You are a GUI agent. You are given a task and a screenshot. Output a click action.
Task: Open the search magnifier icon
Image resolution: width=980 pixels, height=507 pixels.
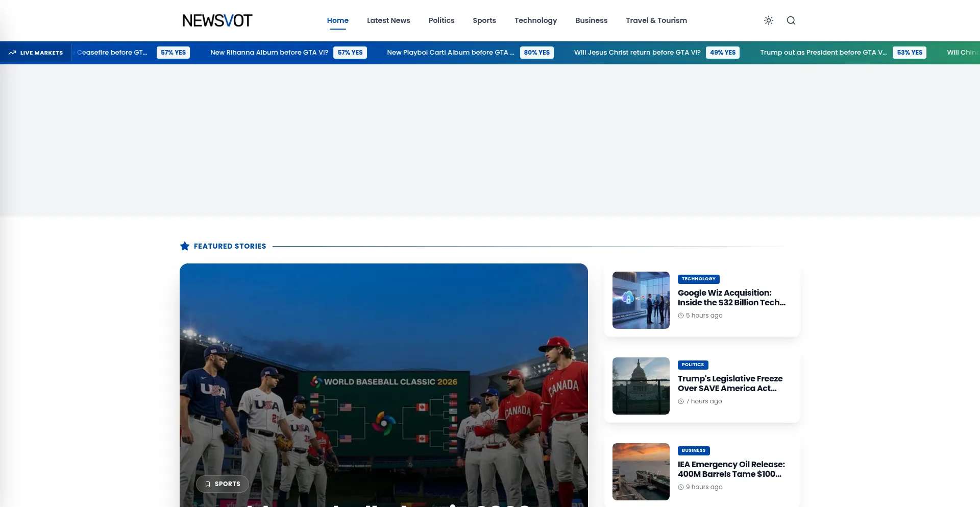(x=791, y=20)
